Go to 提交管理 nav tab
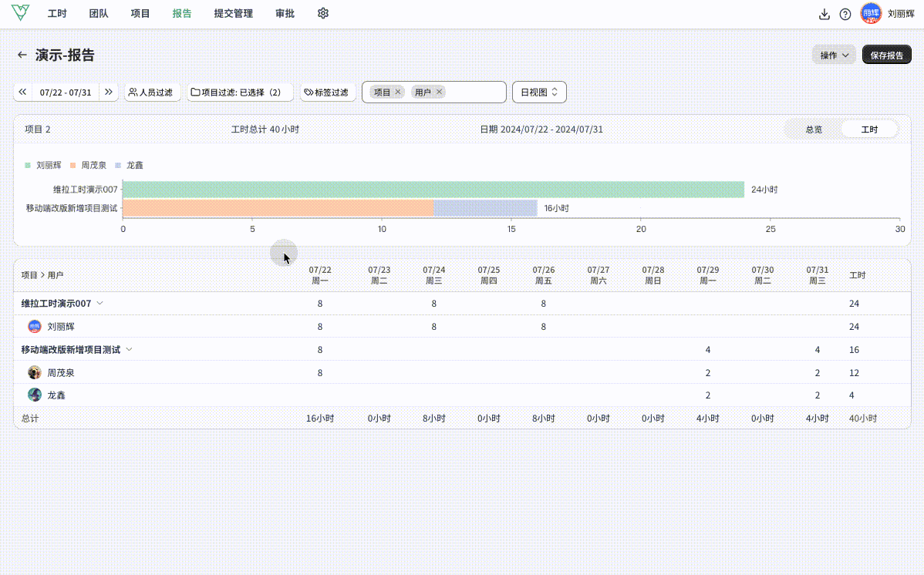This screenshot has height=575, width=924. point(234,14)
